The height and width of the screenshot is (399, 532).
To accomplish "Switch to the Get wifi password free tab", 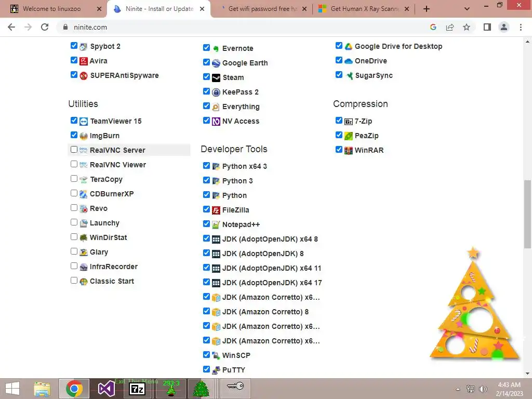I will tap(262, 9).
